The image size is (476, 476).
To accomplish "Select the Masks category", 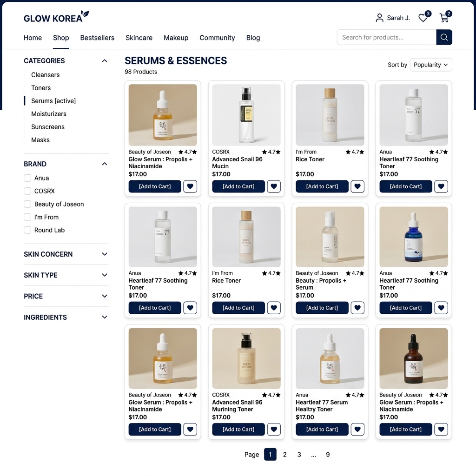I will [x=40, y=140].
